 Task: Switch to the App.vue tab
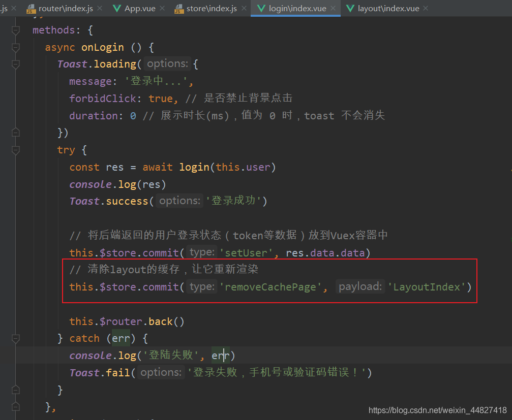(x=140, y=9)
